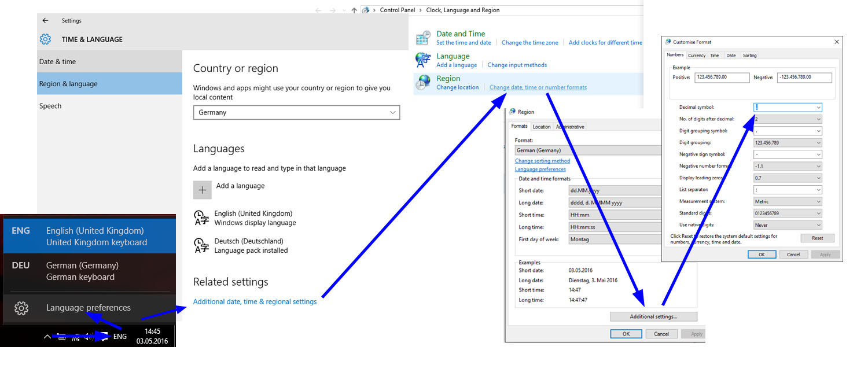Open the List separator dropdown
Image resolution: width=868 pixels, height=376 pixels.
(788, 190)
